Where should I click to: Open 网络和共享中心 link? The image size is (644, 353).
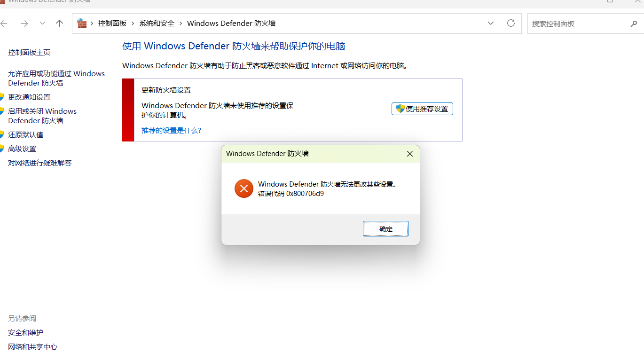click(x=33, y=347)
